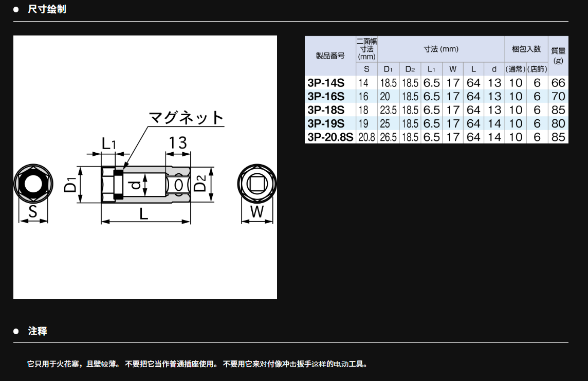Select product number 3P-16S in table
Screen dimensions: 588x381
click(325, 97)
